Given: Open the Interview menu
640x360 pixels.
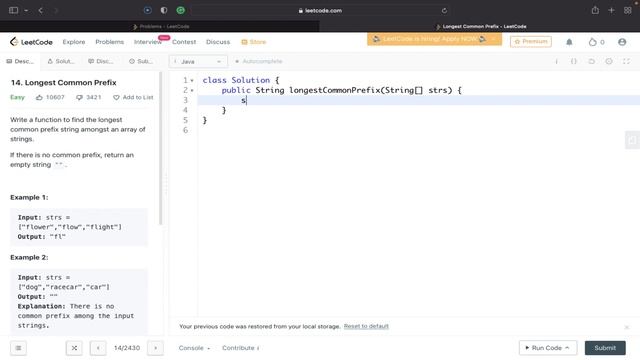Looking at the screenshot, I should tap(148, 42).
